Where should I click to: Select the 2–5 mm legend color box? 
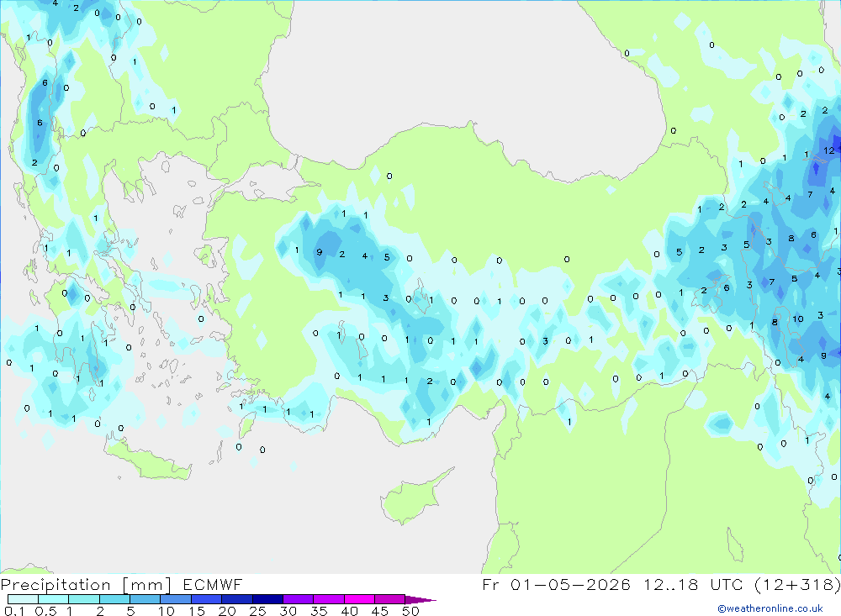(x=114, y=599)
